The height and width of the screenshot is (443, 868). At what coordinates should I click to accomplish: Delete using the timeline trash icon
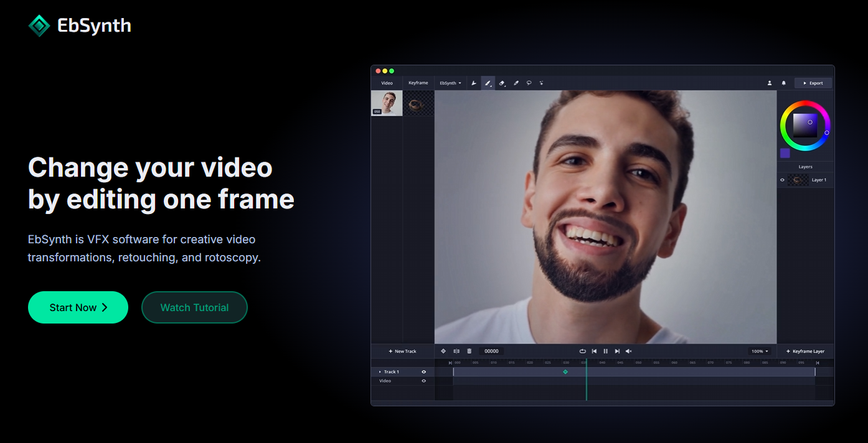click(x=469, y=351)
